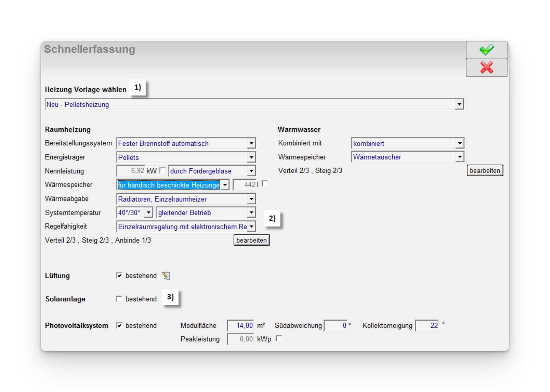Tick the checkbox beside the 442 l storage volume
550x392 pixels.
click(265, 184)
